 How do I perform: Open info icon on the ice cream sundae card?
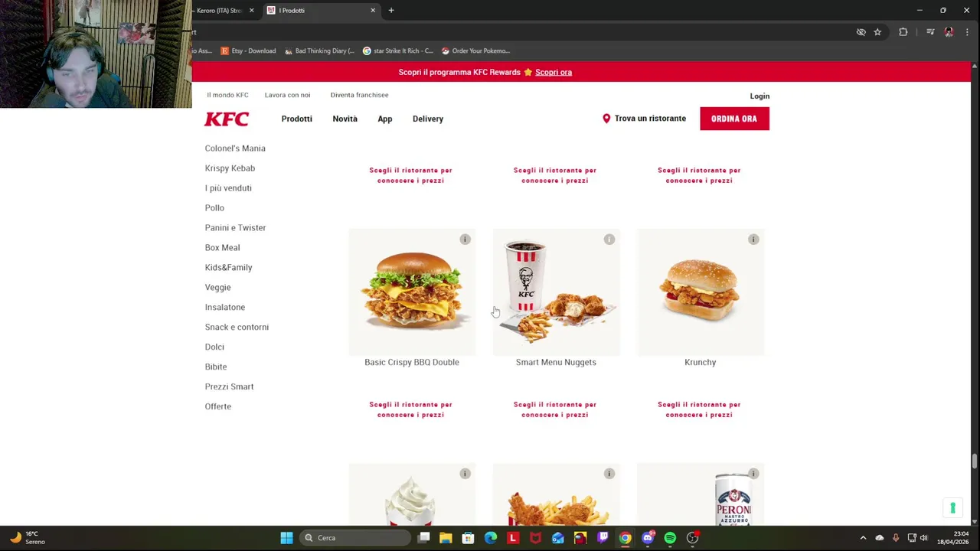(x=465, y=474)
